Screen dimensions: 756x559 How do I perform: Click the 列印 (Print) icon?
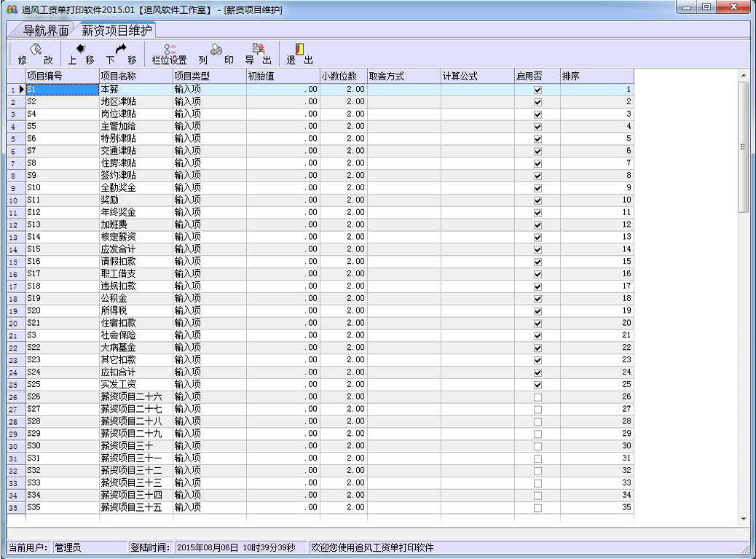click(216, 50)
